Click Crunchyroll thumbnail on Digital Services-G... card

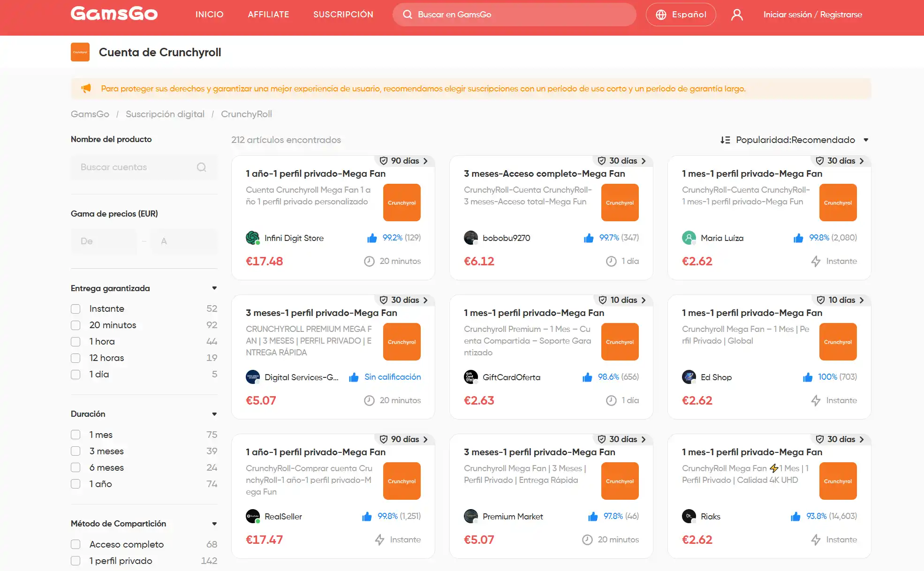coord(401,342)
